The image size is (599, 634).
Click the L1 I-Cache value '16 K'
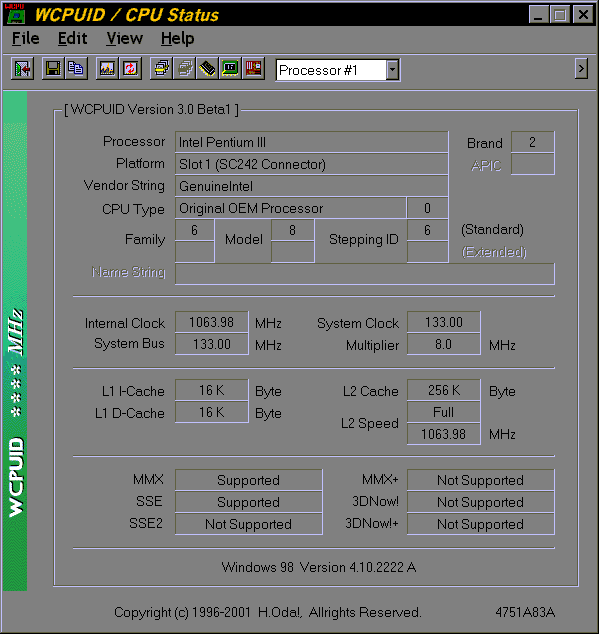coord(212,390)
